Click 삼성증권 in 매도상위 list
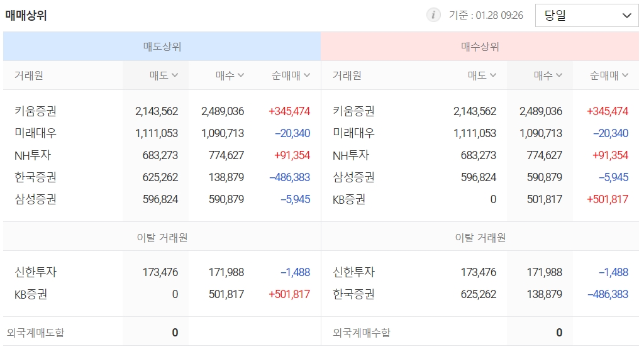Viewport: 644px width, 349px height. pyautogui.click(x=35, y=199)
